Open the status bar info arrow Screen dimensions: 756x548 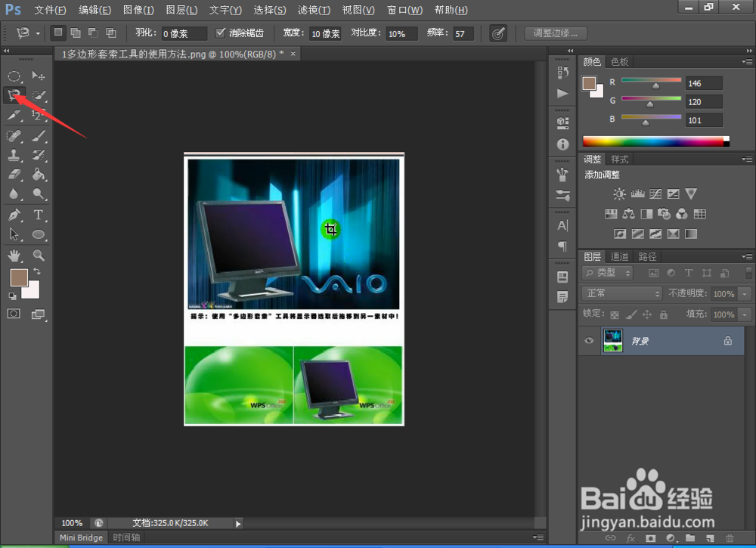[238, 523]
